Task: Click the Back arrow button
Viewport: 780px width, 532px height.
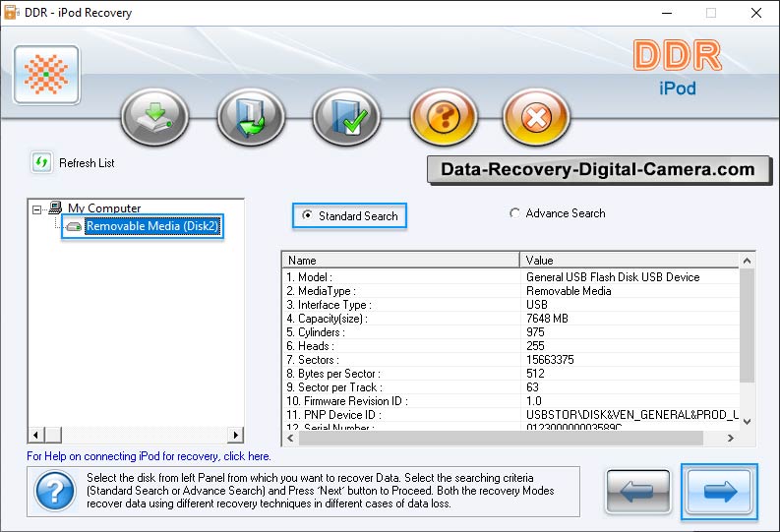Action: [x=638, y=493]
